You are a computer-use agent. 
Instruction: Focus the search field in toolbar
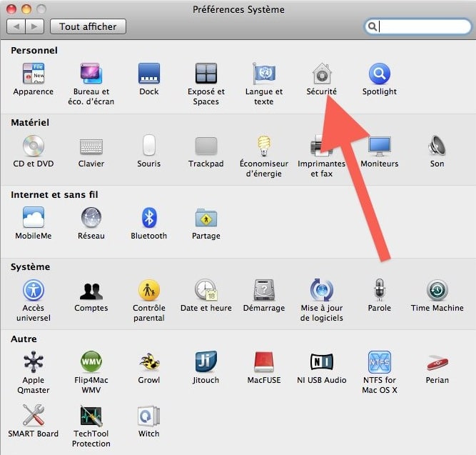pos(417,26)
